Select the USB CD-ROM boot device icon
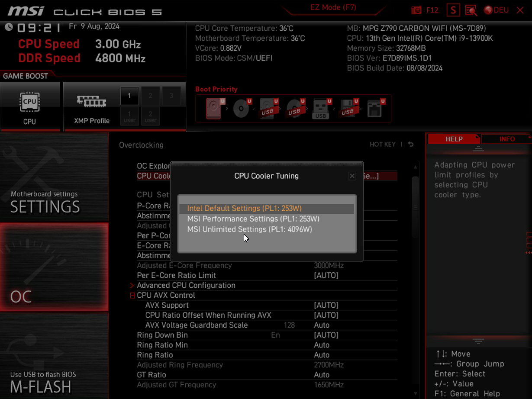532x399 pixels. click(295, 108)
